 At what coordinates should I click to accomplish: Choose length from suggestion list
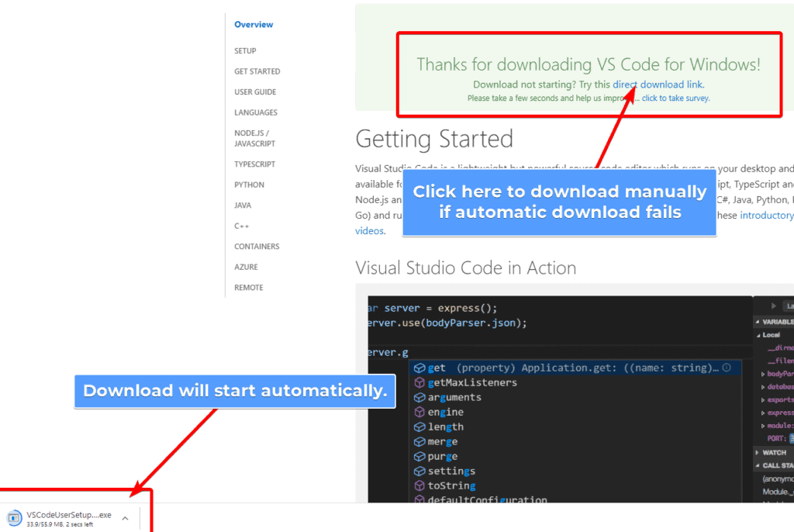[x=446, y=427]
